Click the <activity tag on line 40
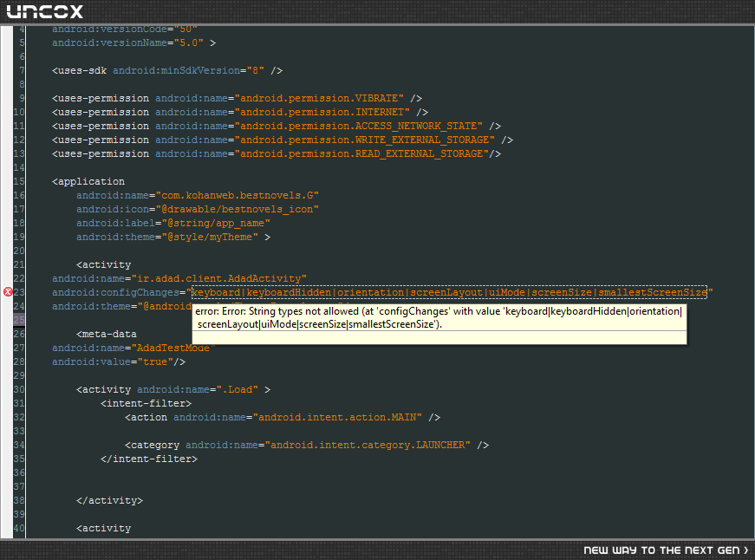 103,528
